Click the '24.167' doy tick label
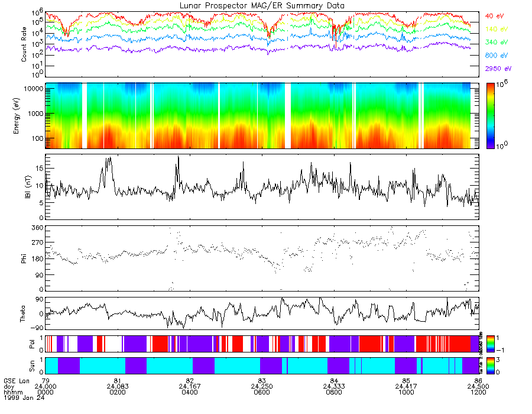Viewport: 532px width, 414px height. [x=190, y=387]
